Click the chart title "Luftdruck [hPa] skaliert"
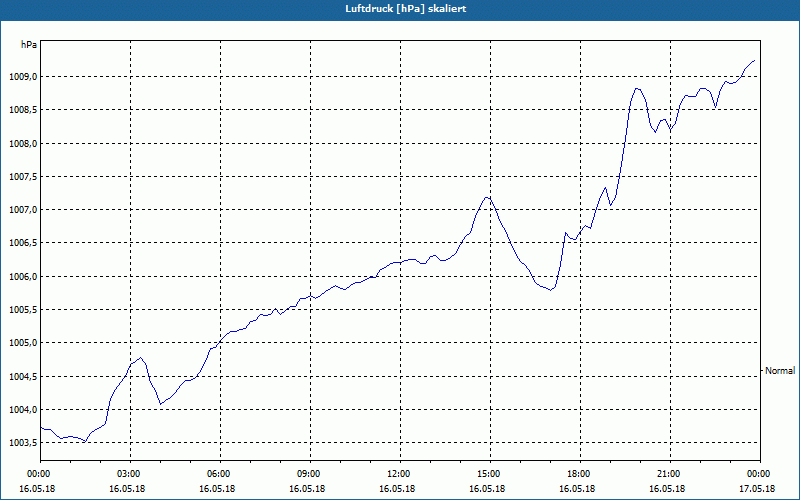The height and width of the screenshot is (500, 800). tap(406, 9)
